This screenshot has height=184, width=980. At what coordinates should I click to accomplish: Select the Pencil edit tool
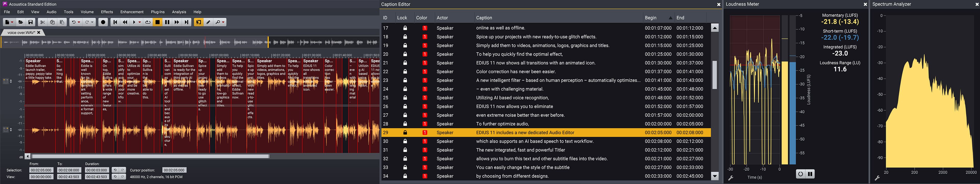[208, 22]
